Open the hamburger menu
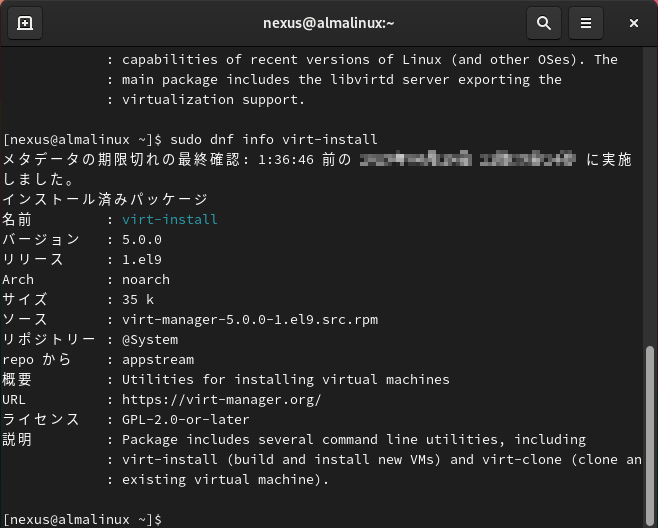 pyautogui.click(x=587, y=22)
